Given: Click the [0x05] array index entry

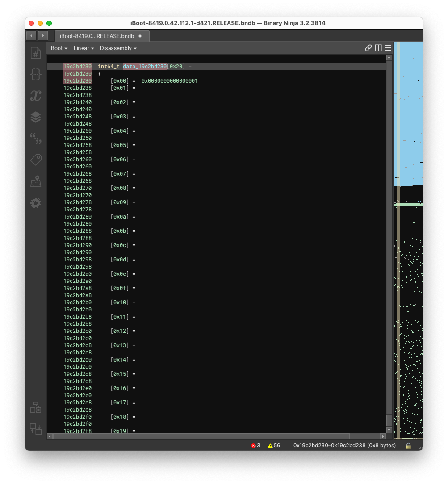Looking at the screenshot, I should (120, 145).
